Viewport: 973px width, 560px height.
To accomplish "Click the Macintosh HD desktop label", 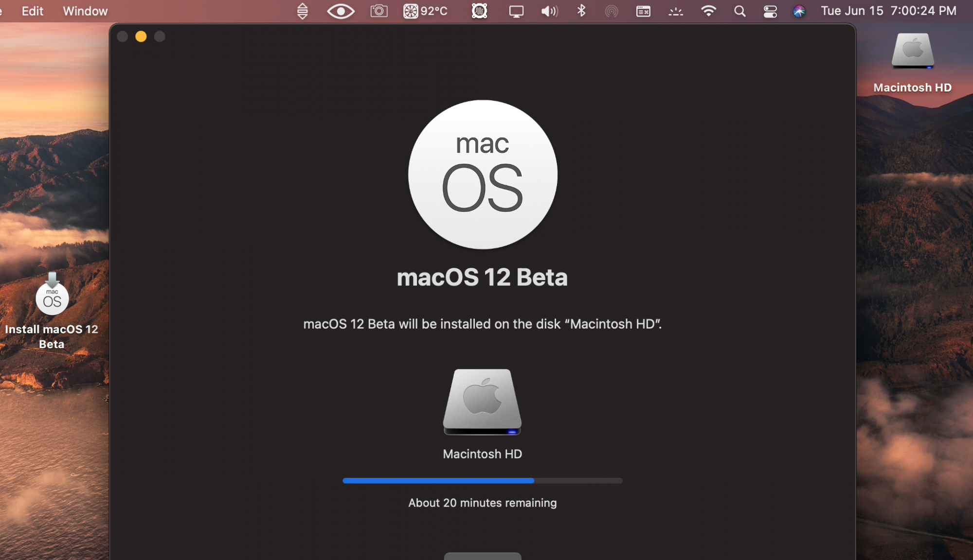I will 913,87.
